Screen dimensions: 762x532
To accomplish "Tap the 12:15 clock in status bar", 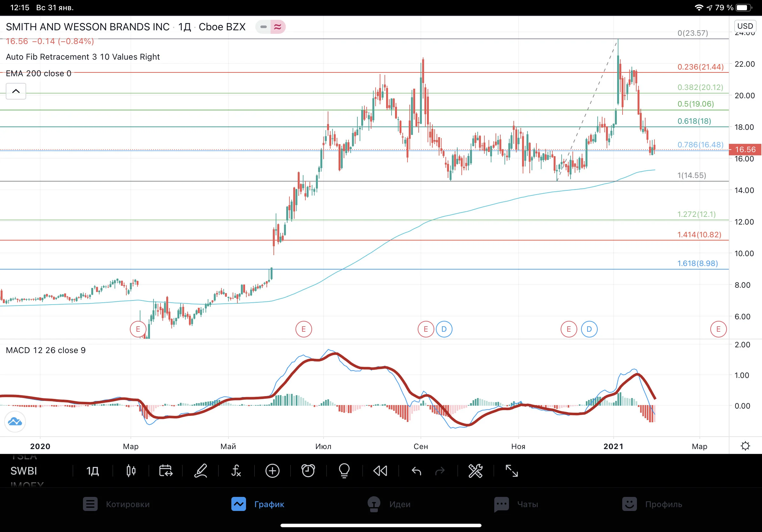I will 20,7.
